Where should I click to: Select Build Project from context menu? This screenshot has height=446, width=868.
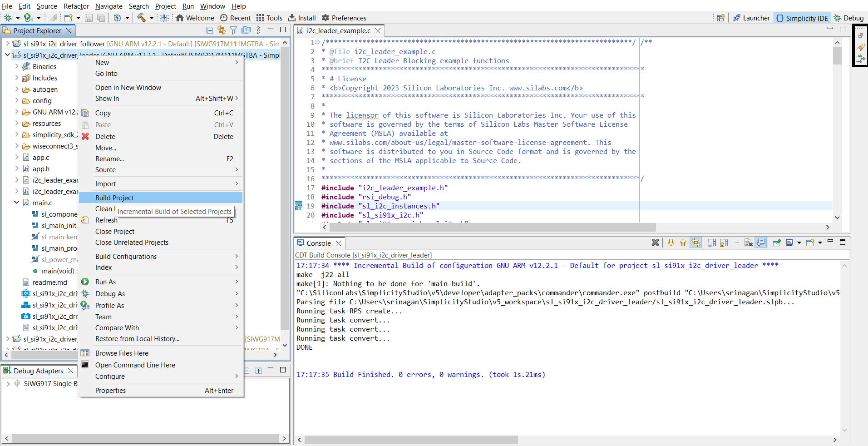(x=114, y=198)
